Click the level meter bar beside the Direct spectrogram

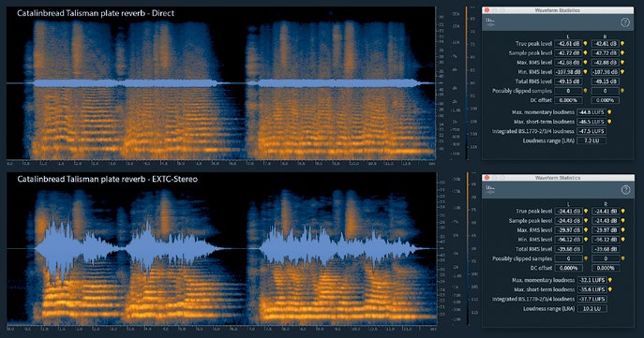pyautogui.click(x=466, y=83)
